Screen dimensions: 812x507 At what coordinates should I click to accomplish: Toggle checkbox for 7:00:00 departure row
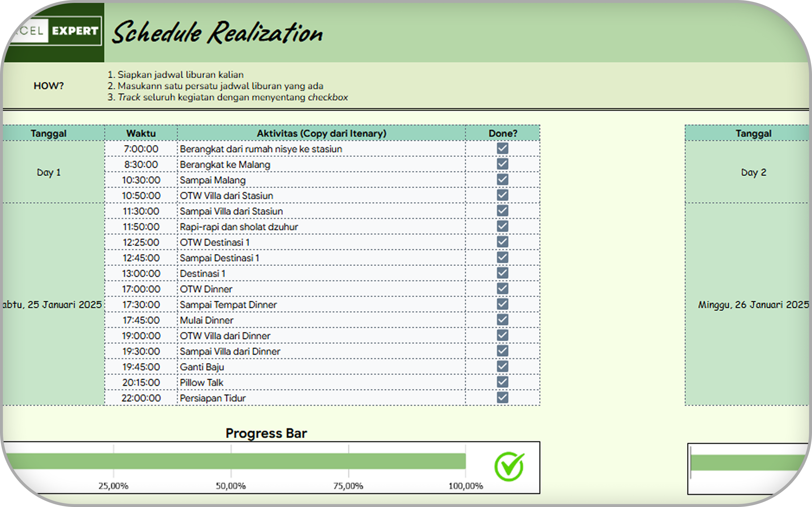coord(503,149)
